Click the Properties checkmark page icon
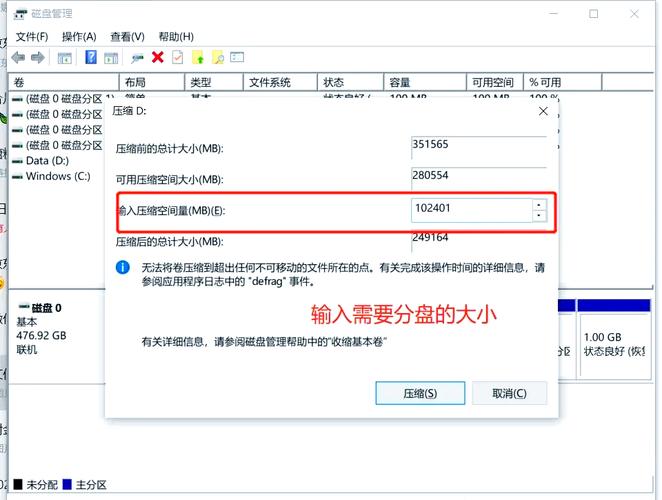Viewport: 662px width, 500px height. point(177,57)
